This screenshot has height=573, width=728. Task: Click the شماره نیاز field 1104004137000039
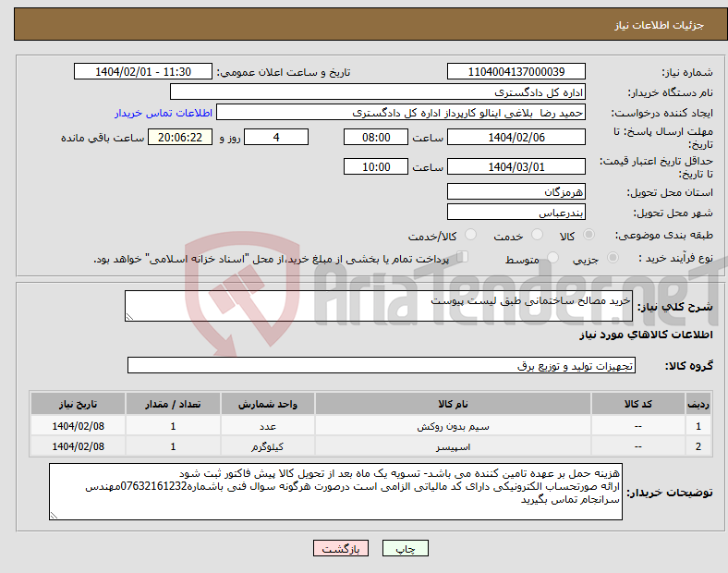click(516, 71)
